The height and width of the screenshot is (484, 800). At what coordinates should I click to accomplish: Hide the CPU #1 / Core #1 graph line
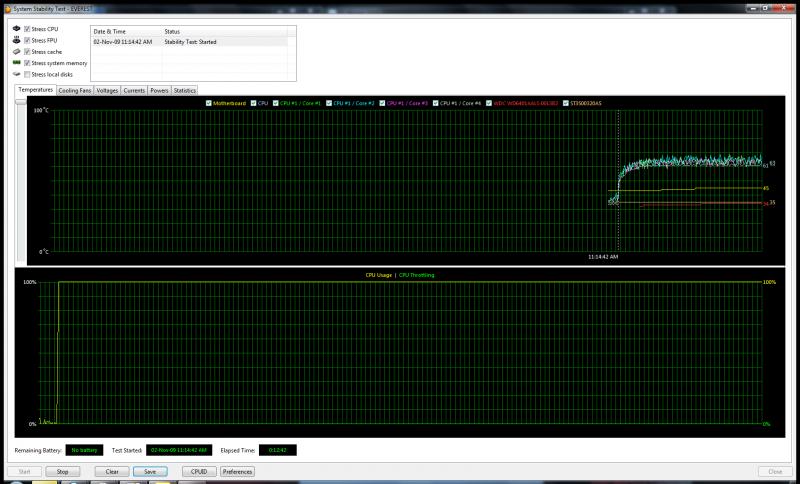[x=276, y=103]
